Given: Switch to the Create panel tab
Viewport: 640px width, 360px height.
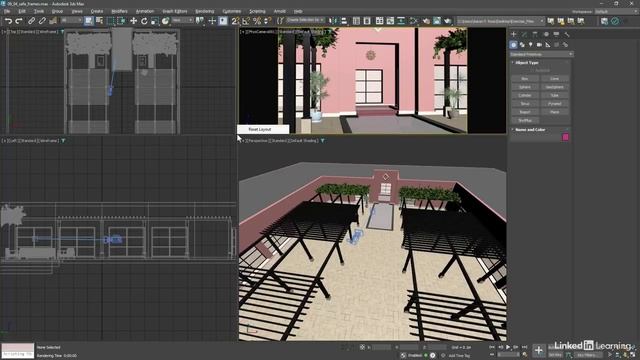Looking at the screenshot, I should (x=513, y=34).
